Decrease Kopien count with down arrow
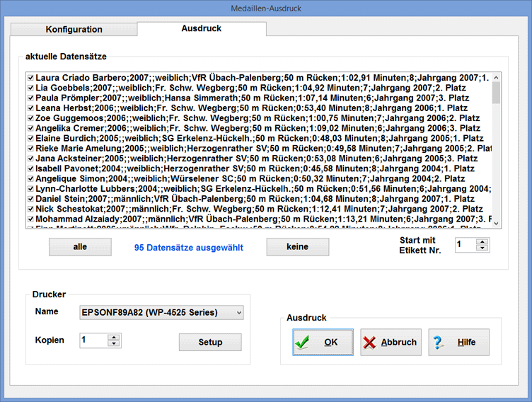 114,344
